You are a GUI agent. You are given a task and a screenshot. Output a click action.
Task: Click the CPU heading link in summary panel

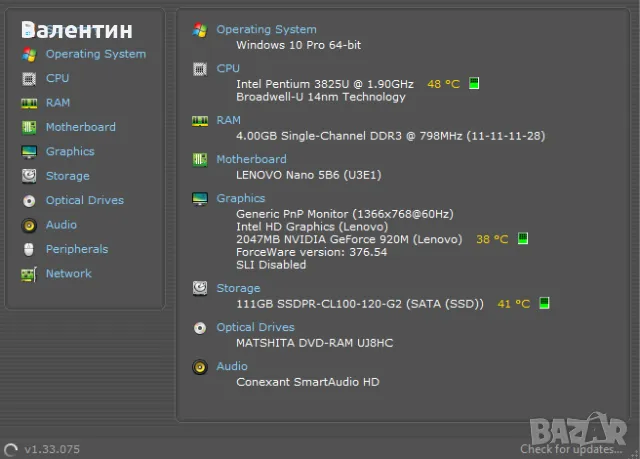[x=228, y=68]
